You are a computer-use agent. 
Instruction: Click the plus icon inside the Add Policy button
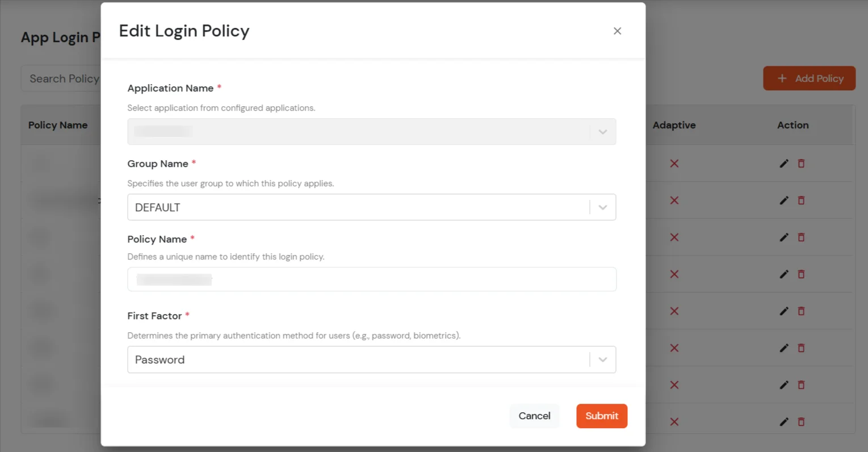[x=782, y=78]
